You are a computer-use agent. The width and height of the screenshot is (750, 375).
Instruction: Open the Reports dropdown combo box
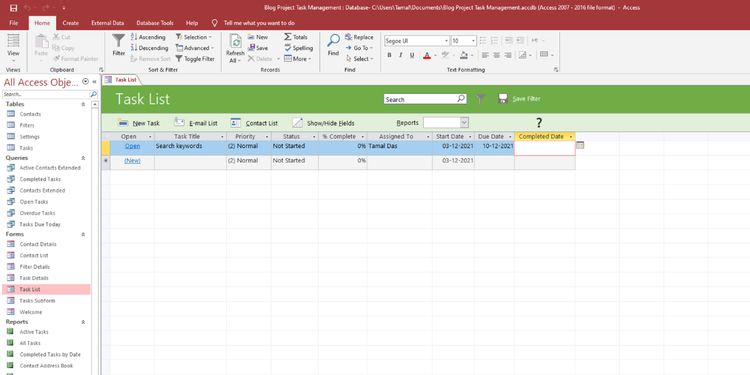(446, 122)
